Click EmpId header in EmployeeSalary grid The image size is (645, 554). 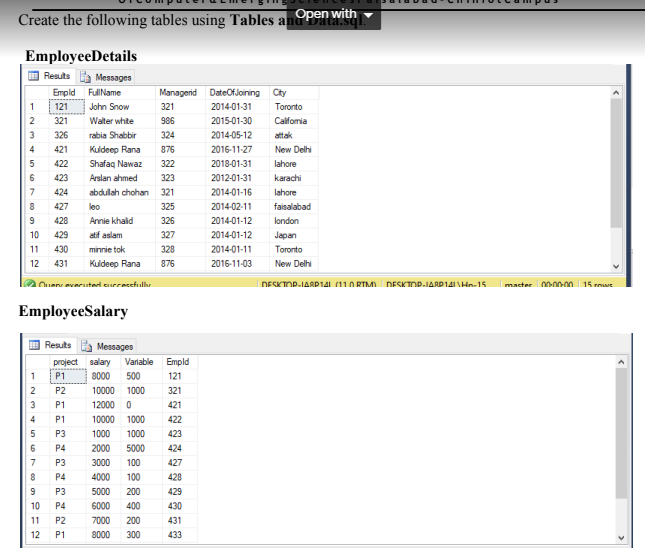[180, 362]
